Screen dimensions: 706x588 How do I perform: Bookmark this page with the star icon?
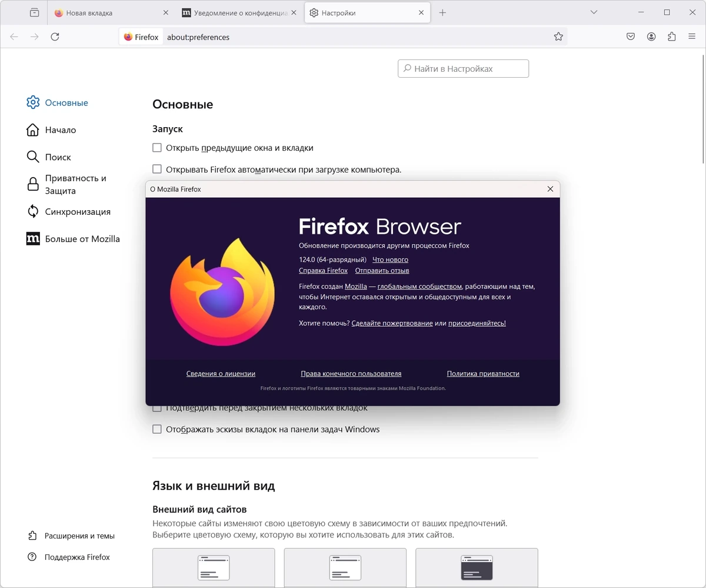(x=558, y=36)
